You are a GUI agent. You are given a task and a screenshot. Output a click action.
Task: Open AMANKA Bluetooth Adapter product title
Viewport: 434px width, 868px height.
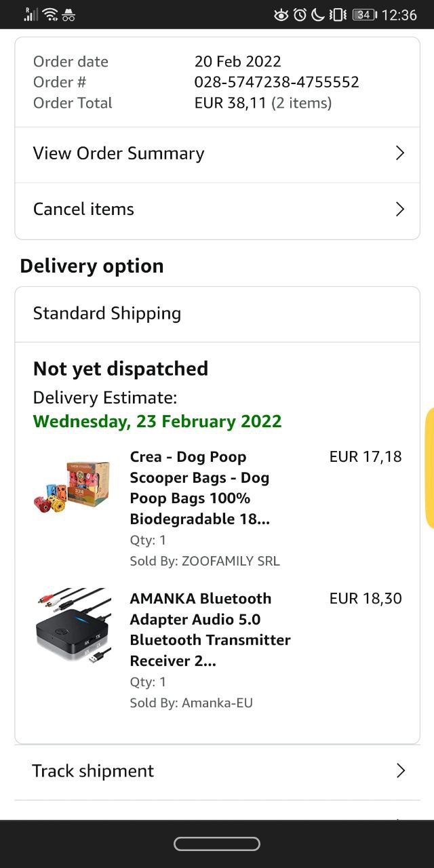[210, 630]
